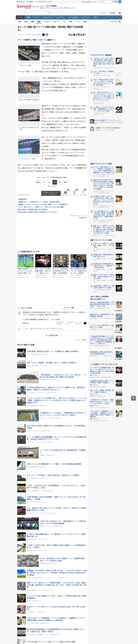The image size is (138, 644).
Task: Click the コメントを書く button
Action: click(69, 308)
